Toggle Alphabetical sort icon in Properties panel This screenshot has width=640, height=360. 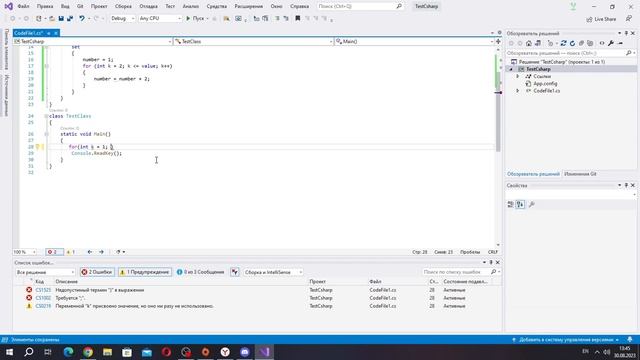(x=520, y=204)
